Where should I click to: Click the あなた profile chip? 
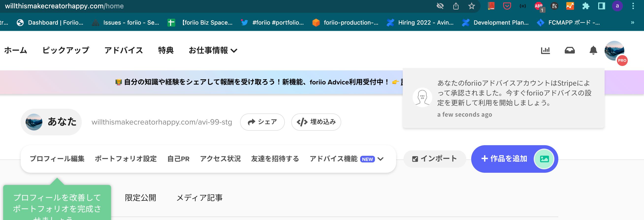coord(51,122)
